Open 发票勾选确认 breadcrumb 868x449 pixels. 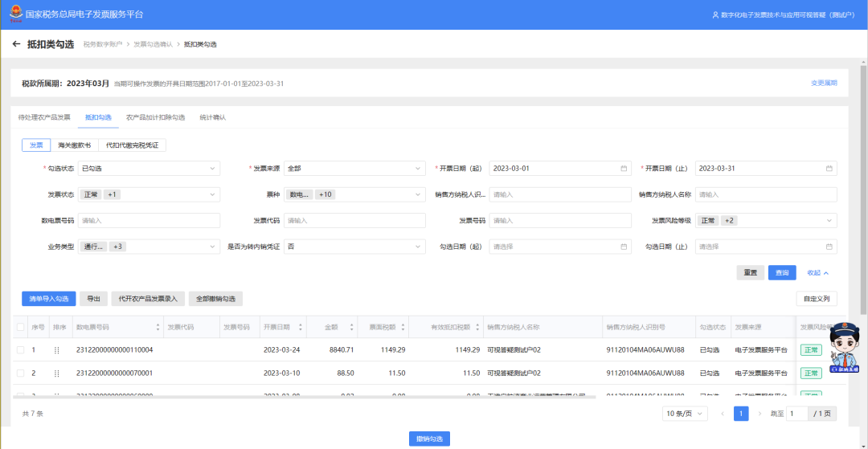click(x=153, y=44)
